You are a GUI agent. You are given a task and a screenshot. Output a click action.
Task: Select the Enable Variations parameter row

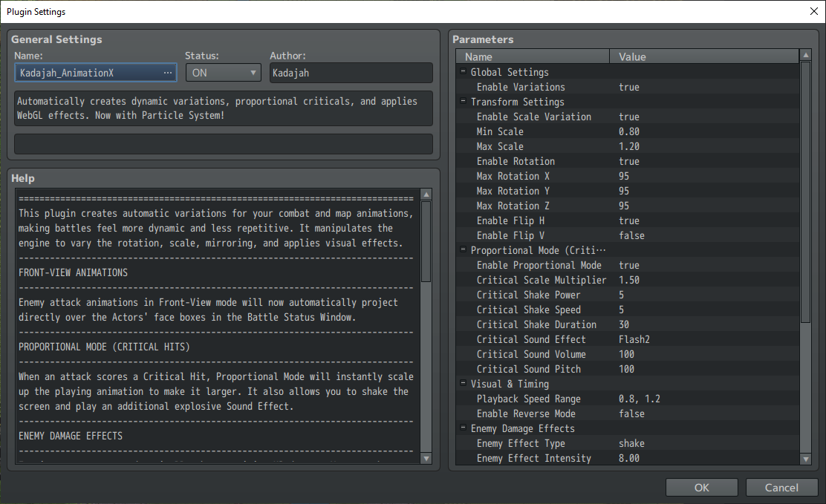pyautogui.click(x=628, y=87)
